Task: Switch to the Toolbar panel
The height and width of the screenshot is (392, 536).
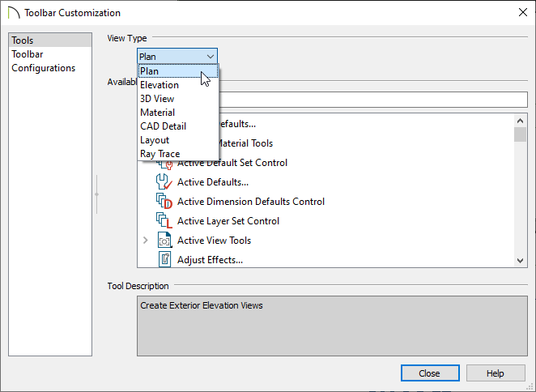Action: (x=50, y=54)
